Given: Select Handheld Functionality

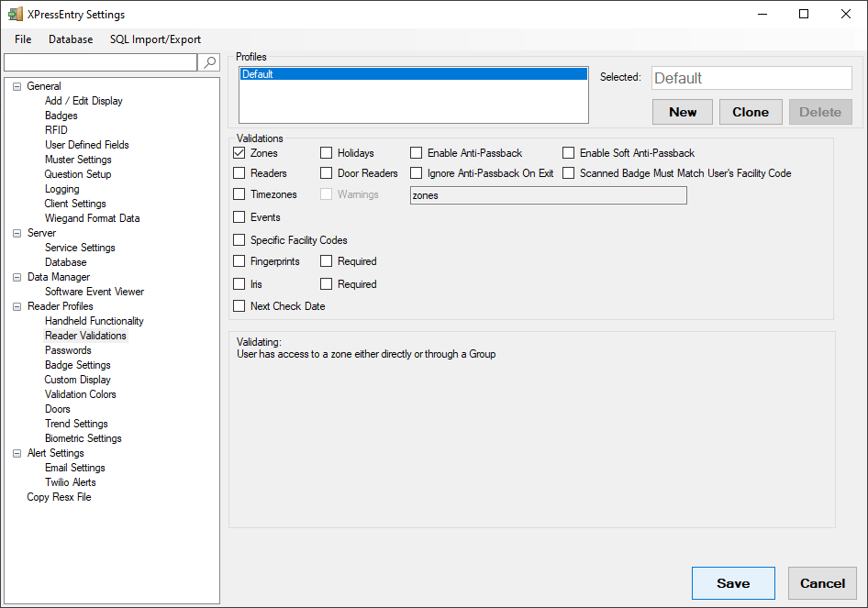Looking at the screenshot, I should tap(95, 321).
